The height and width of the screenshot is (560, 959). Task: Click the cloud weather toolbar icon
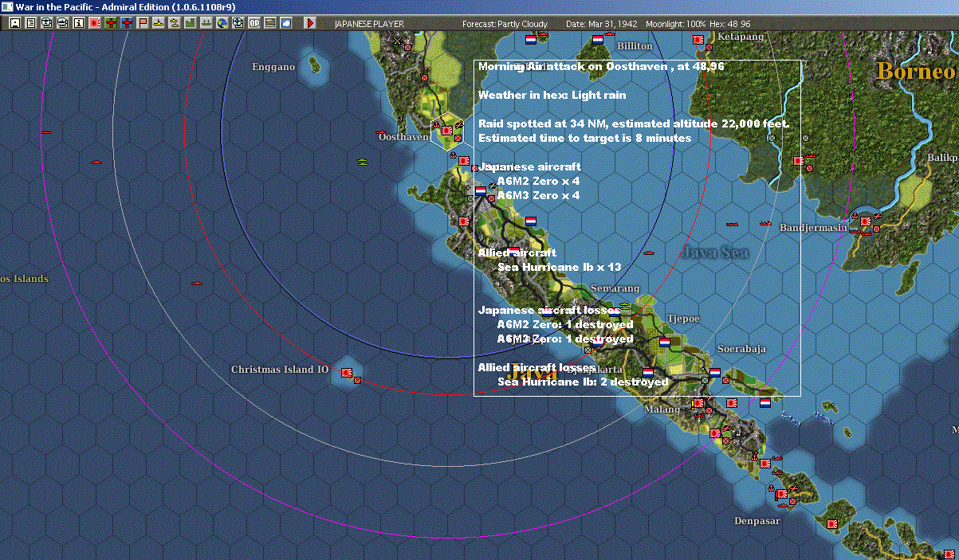[285, 24]
